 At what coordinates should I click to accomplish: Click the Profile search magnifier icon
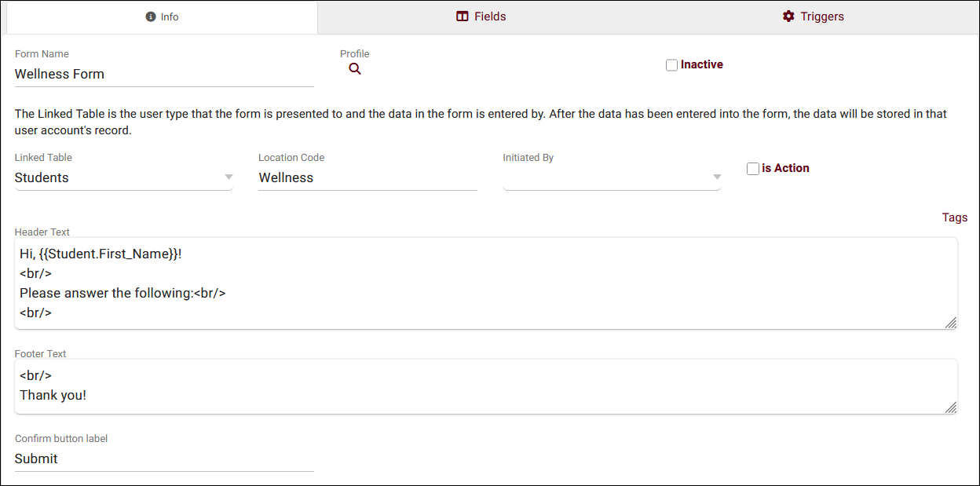click(x=355, y=69)
